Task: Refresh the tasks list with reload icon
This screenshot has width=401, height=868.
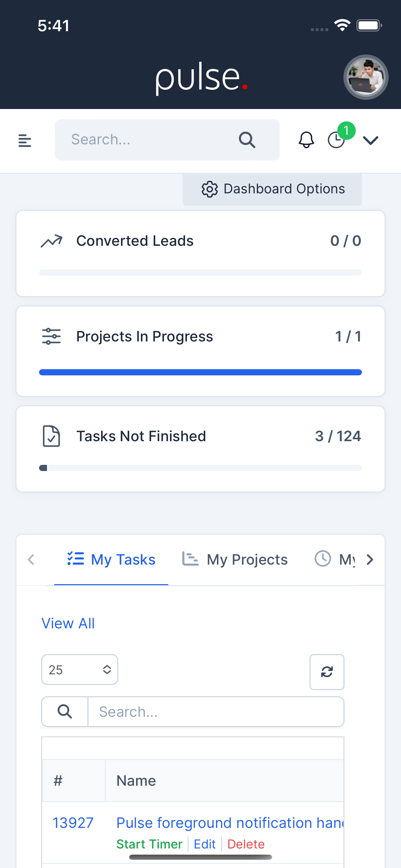Action: [327, 672]
